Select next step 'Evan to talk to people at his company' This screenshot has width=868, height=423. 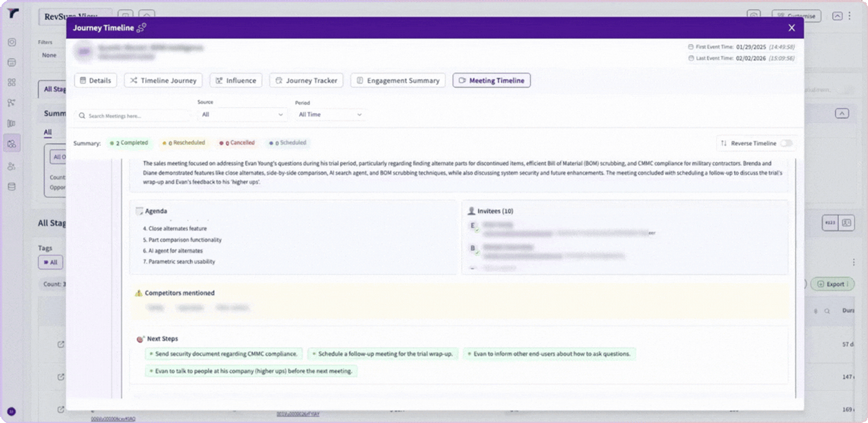[251, 371]
